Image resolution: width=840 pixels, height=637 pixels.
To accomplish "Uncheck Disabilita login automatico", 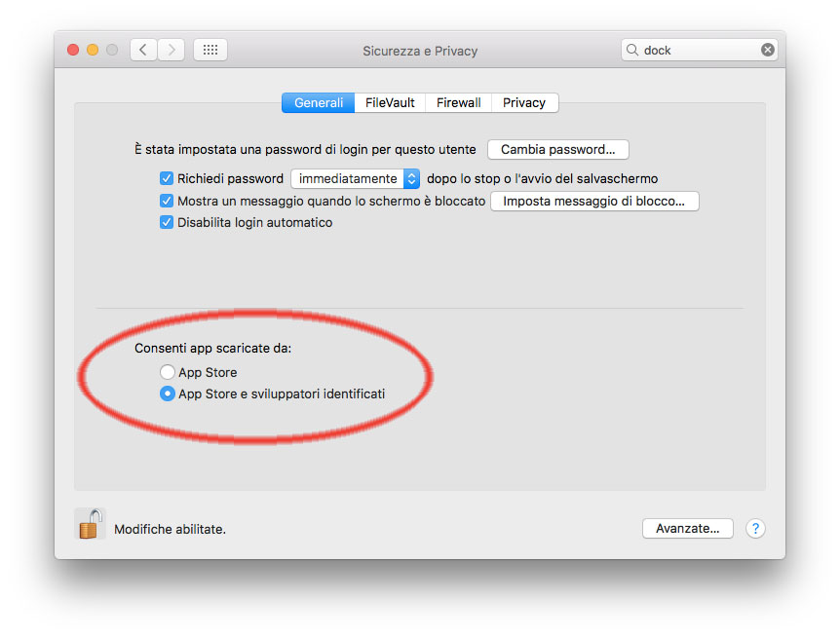I will tap(167, 222).
